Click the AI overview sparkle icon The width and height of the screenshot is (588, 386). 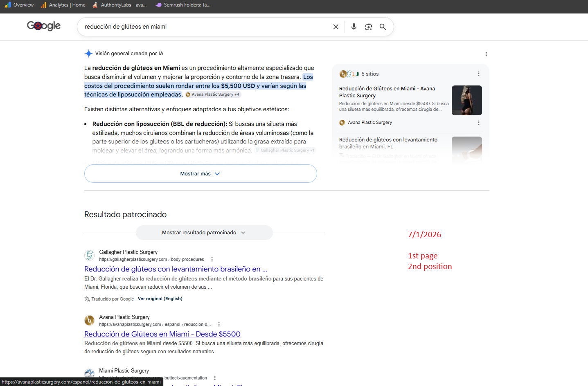[88, 54]
